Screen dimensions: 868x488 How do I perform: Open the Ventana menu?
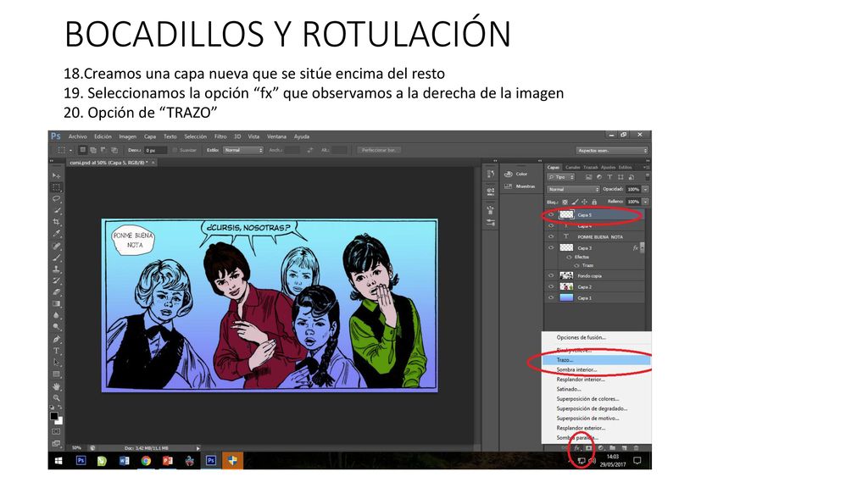tap(277, 136)
